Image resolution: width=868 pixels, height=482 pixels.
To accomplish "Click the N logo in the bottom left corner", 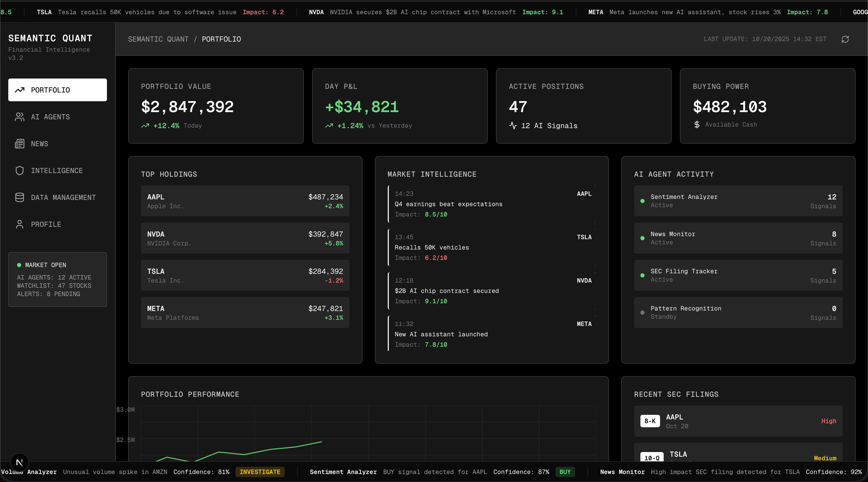I will click(19, 462).
